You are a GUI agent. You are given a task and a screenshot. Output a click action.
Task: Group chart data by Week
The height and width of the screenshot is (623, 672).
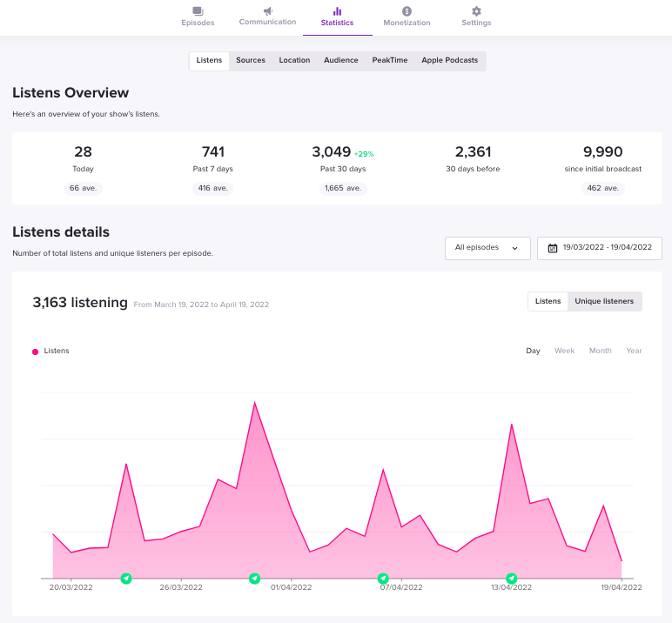click(x=564, y=351)
